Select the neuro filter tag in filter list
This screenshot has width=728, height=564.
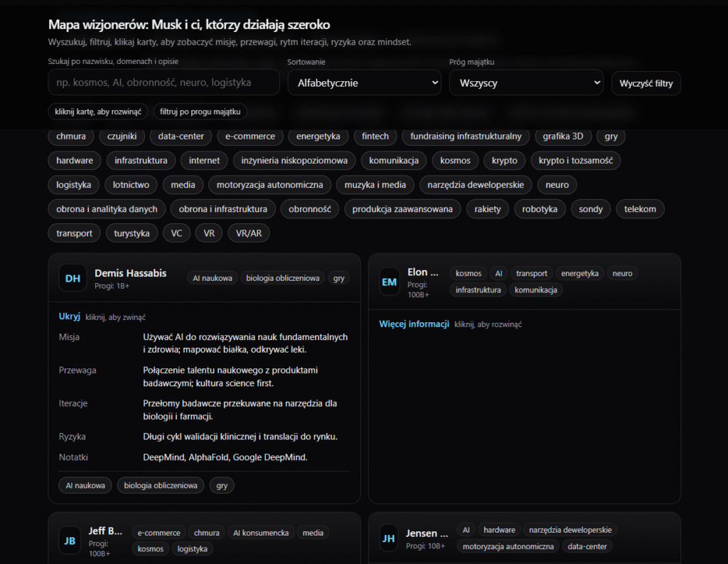pyautogui.click(x=557, y=185)
